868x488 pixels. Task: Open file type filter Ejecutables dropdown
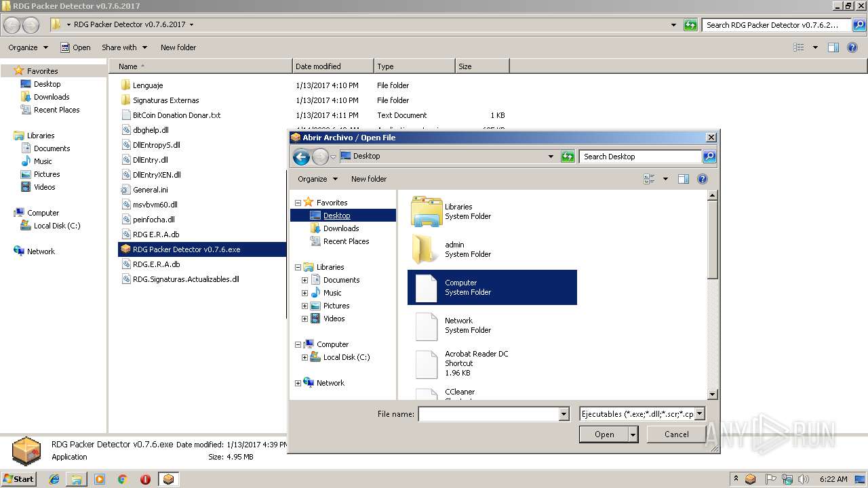click(700, 414)
